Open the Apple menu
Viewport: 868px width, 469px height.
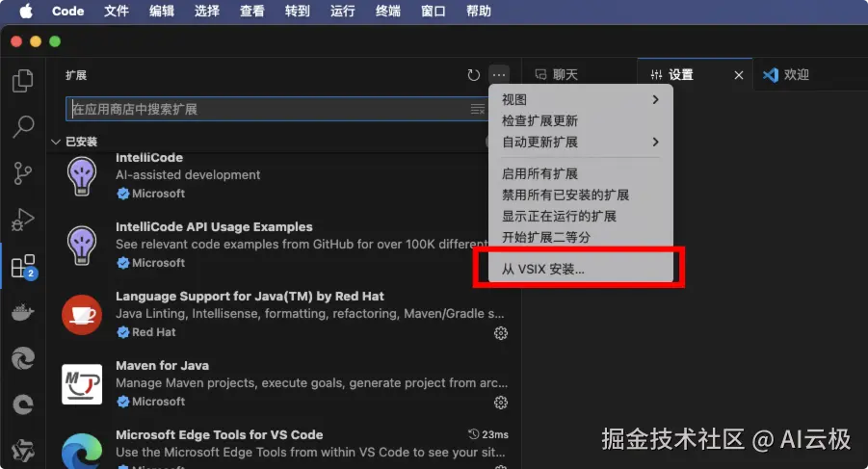[26, 11]
